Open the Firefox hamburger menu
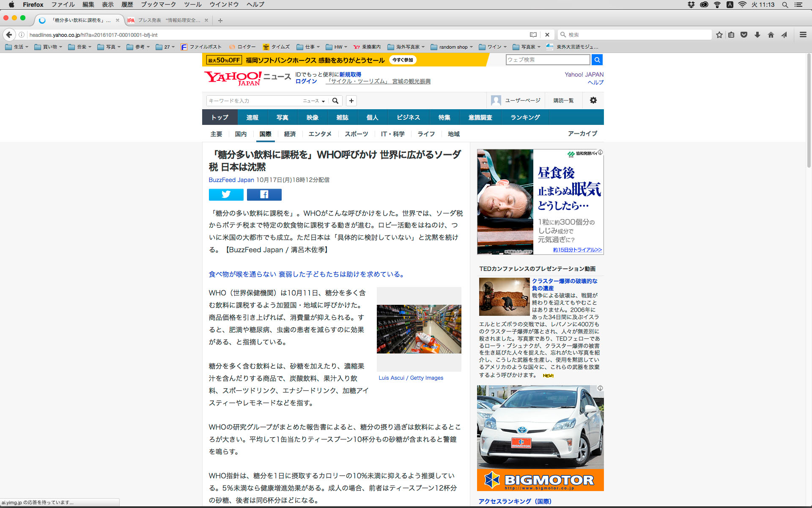 coord(803,35)
